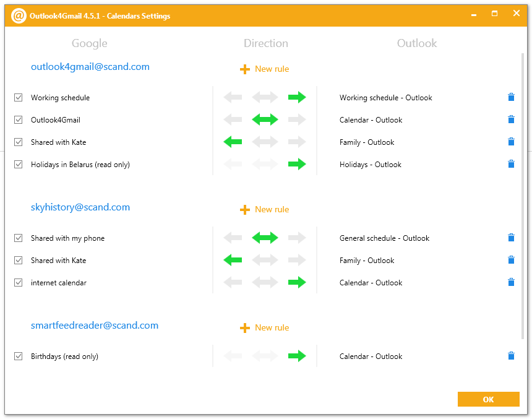
Task: Select right arrow for Birthdays (read only)
Action: coord(297,356)
